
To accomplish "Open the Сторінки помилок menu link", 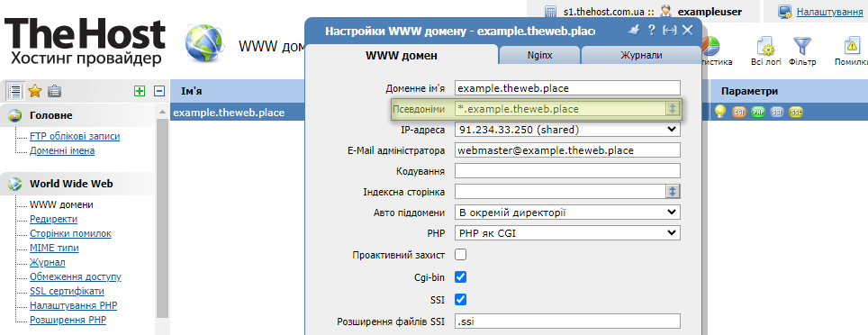I will coord(70,233).
